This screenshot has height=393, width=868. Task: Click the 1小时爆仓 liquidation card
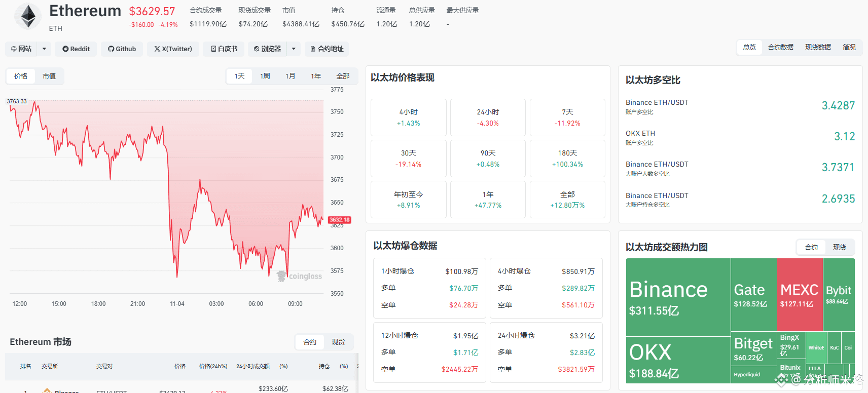[429, 288]
